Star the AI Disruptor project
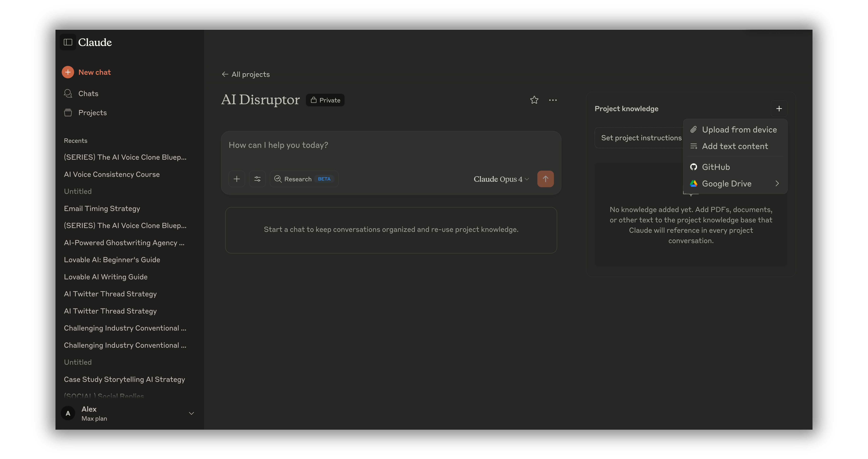The height and width of the screenshot is (459, 868). point(534,100)
